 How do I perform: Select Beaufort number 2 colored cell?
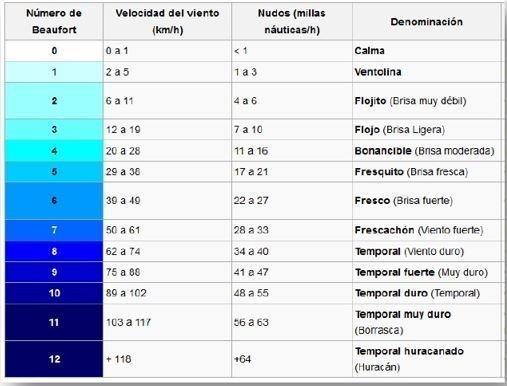(54, 101)
